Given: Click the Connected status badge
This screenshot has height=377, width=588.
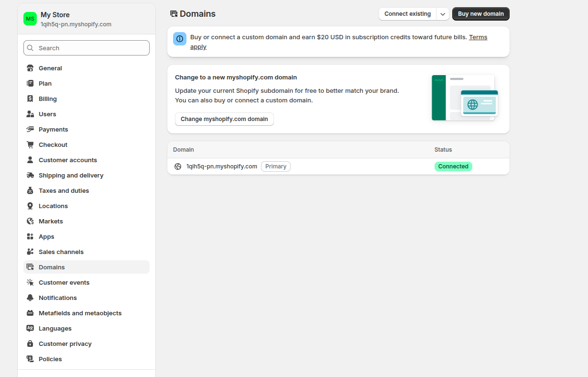Looking at the screenshot, I should (453, 166).
